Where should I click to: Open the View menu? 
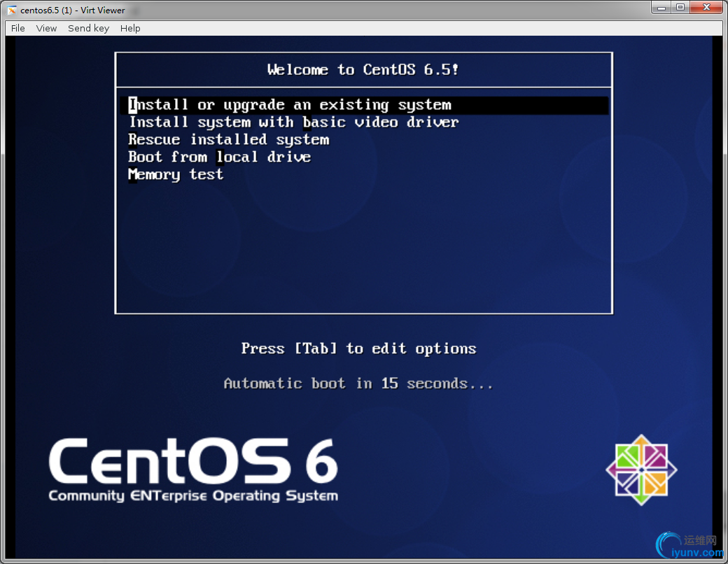point(46,28)
